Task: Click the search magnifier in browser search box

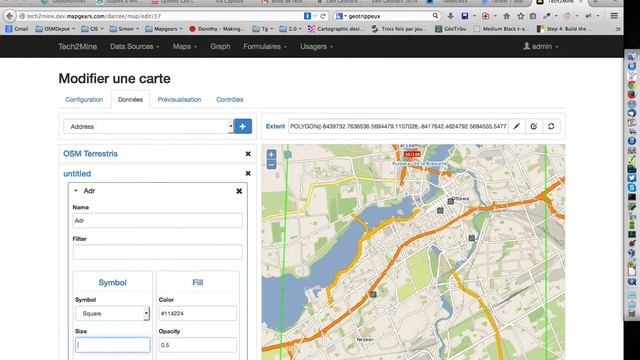Action: tap(436, 16)
